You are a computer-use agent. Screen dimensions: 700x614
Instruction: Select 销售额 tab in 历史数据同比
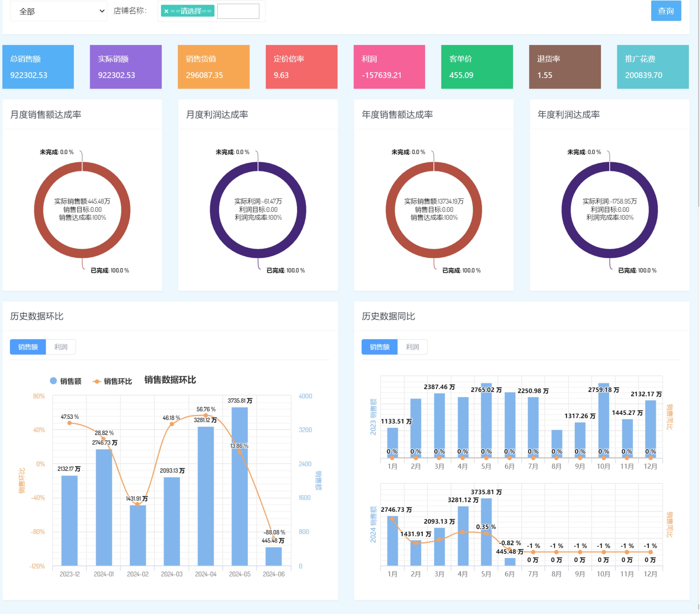tap(379, 347)
